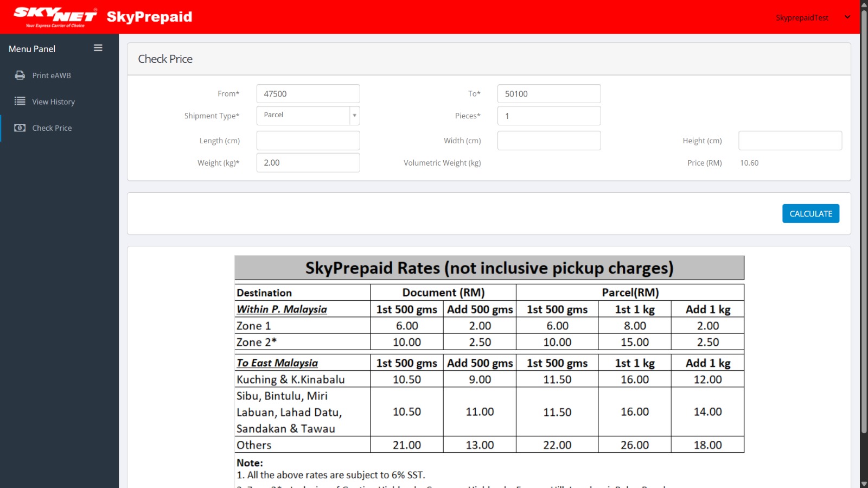Expand the Shipment Type dropdown
This screenshot has height=488, width=868.
[x=354, y=116]
